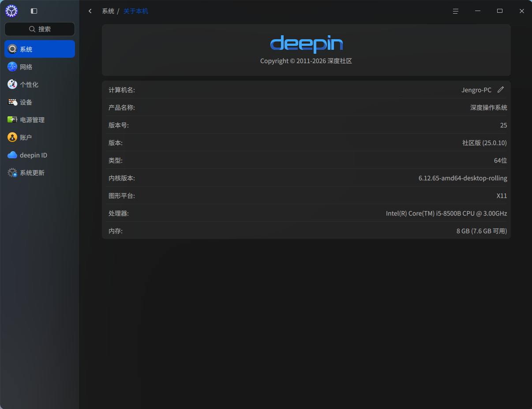The width and height of the screenshot is (532, 409).
Task: Open the hamburger main menu
Action: point(456,11)
